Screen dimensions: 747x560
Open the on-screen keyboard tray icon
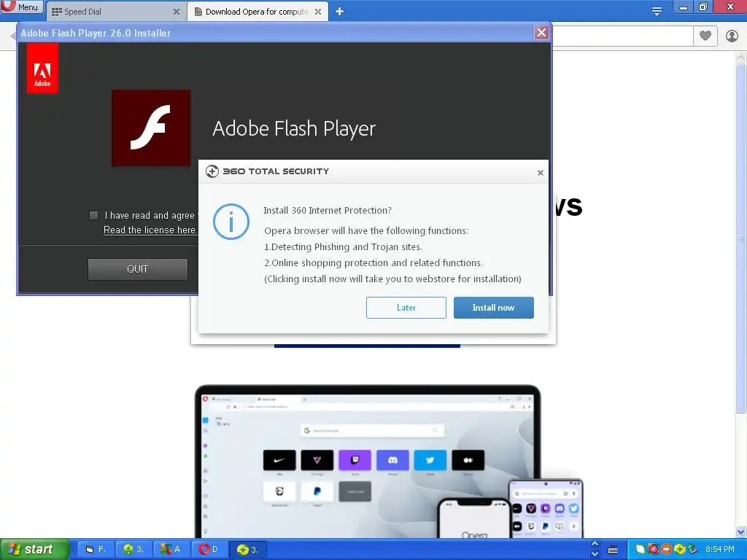coord(613,551)
